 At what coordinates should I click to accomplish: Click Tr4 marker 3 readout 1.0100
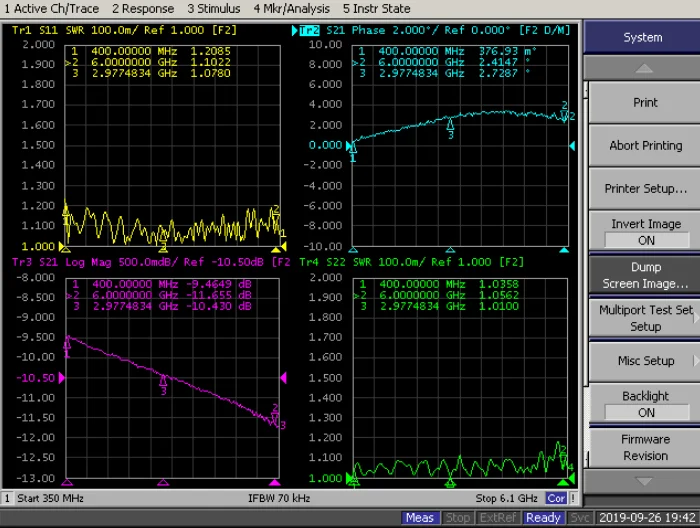(x=499, y=306)
